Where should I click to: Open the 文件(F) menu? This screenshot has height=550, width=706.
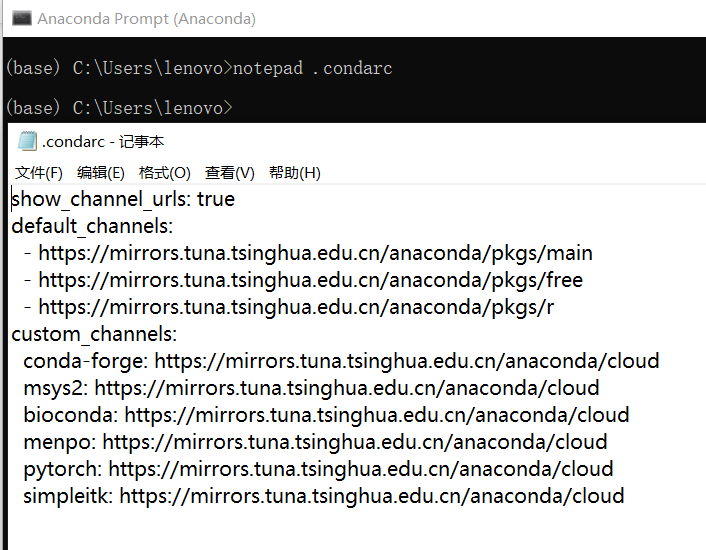39,173
